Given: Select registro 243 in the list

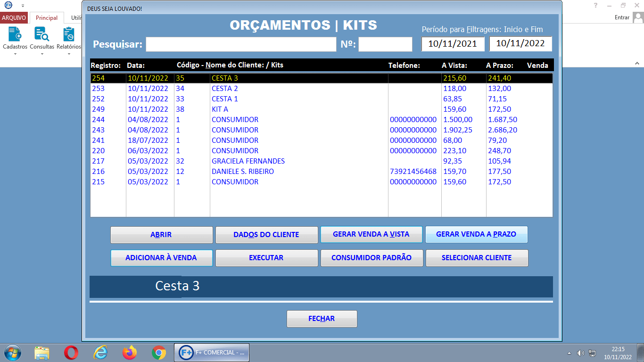Looking at the screenshot, I should 321,130.
